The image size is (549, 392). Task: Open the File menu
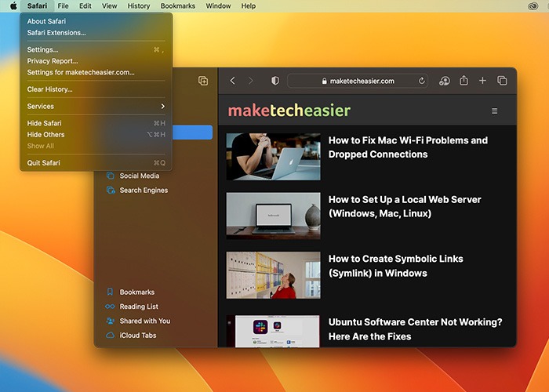pos(63,6)
